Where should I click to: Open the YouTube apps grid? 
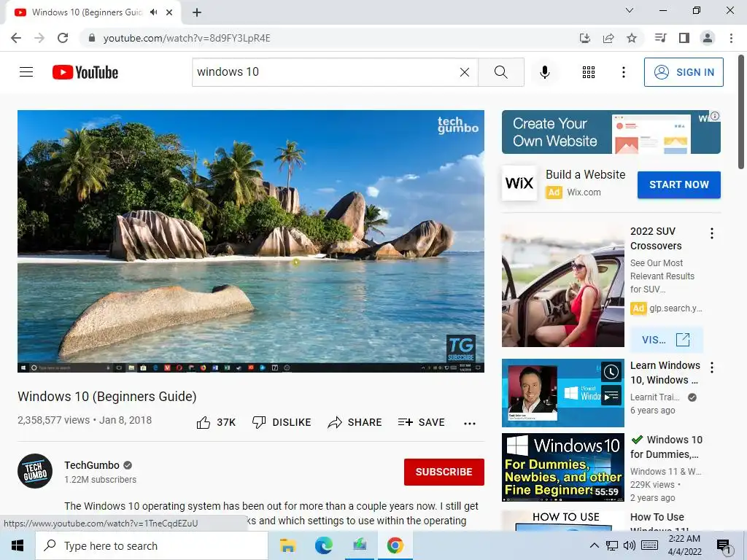coord(589,72)
